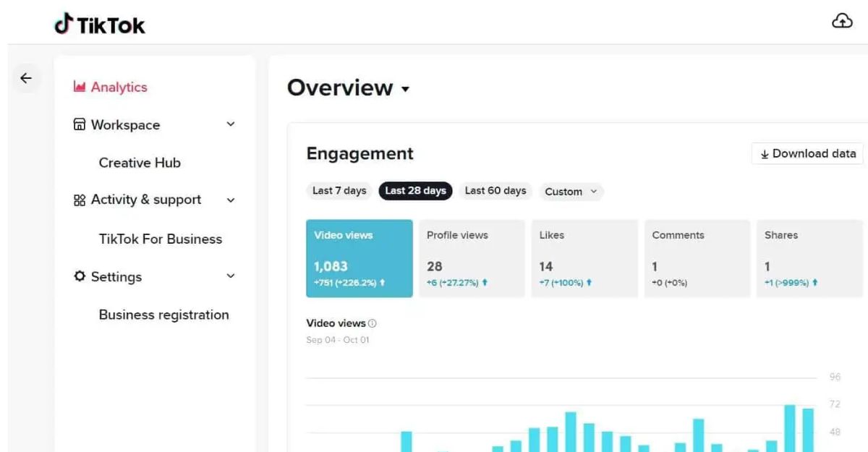This screenshot has height=452, width=868.
Task: Open the Overview dropdown arrow
Action: (405, 89)
